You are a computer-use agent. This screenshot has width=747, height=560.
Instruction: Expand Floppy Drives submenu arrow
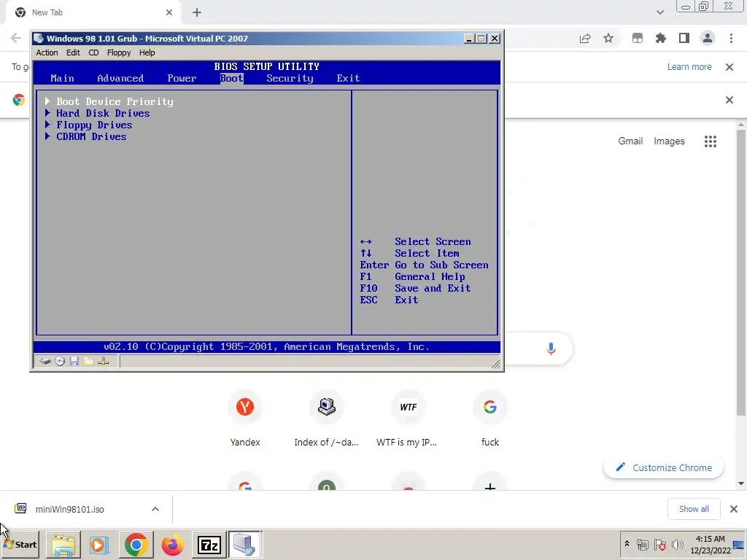(x=47, y=124)
